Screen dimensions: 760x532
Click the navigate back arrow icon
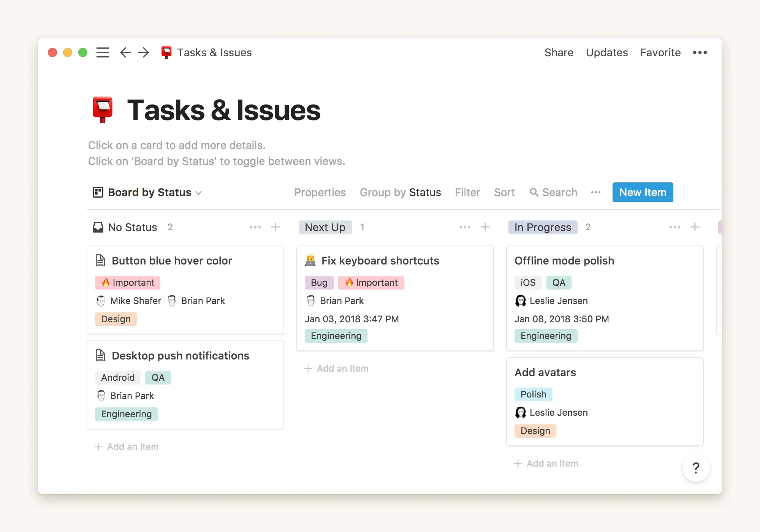click(126, 52)
